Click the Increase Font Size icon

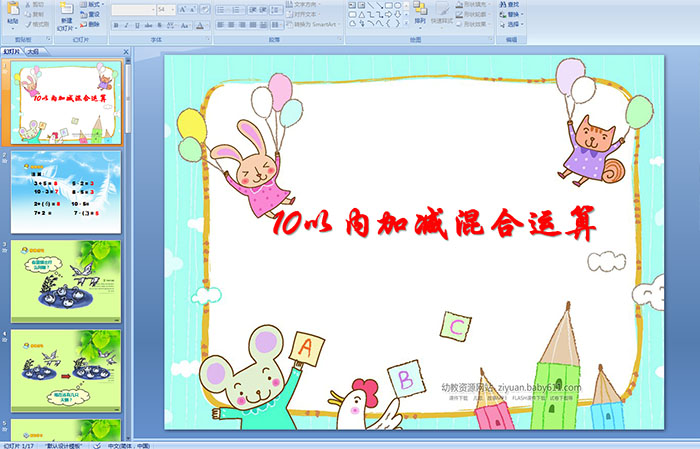pyautogui.click(x=179, y=9)
